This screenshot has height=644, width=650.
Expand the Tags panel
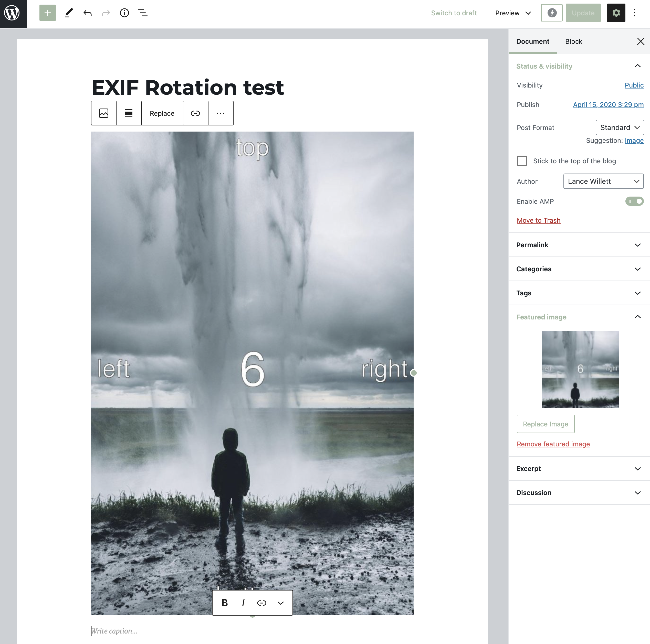579,293
